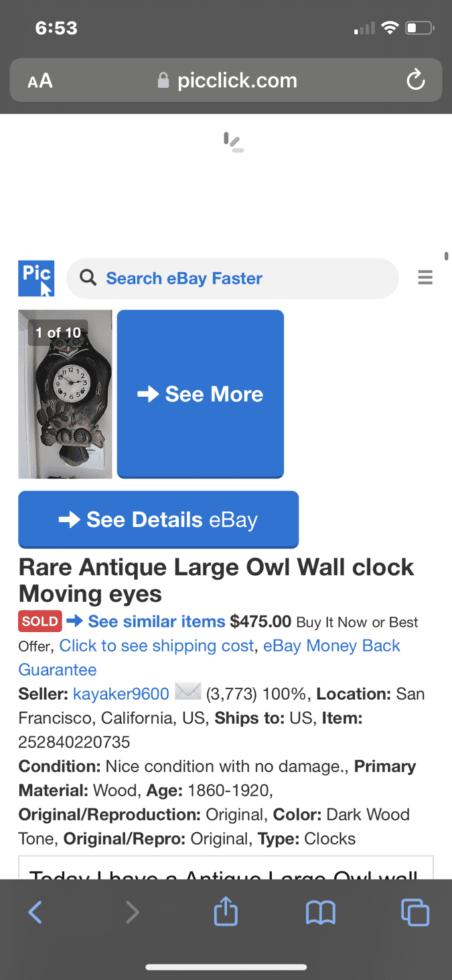Tap the search magnifier icon
This screenshot has width=452, height=980.
pyautogui.click(x=88, y=278)
